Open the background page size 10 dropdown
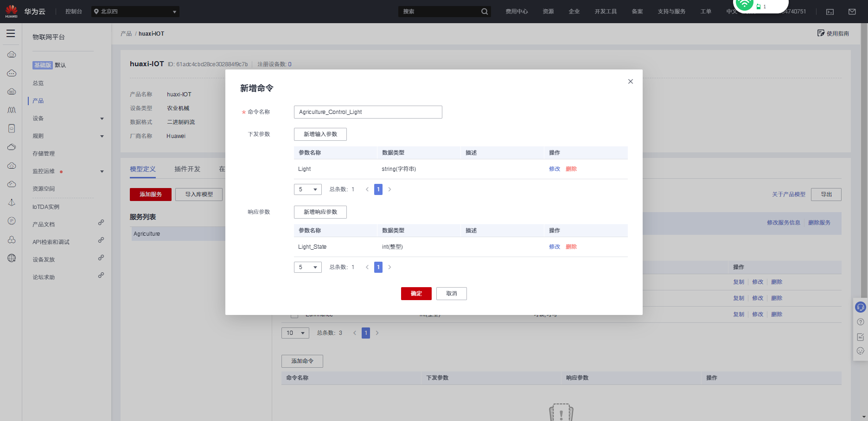The width and height of the screenshot is (868, 421). click(295, 333)
